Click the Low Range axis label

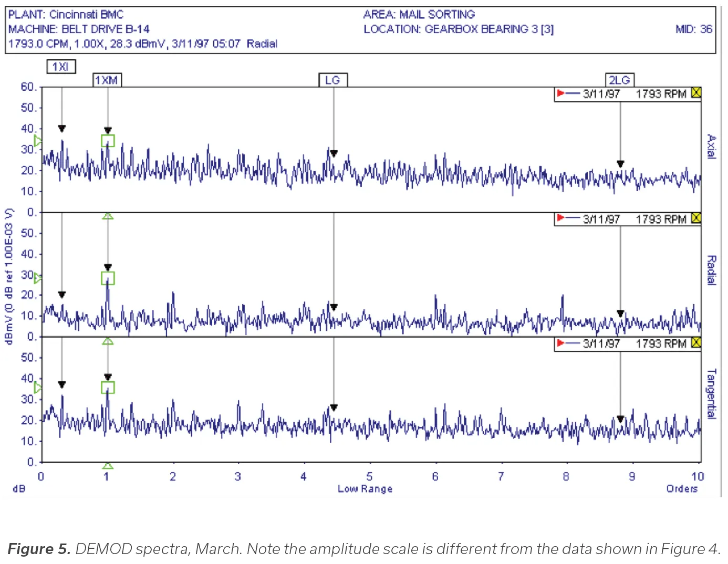(365, 489)
